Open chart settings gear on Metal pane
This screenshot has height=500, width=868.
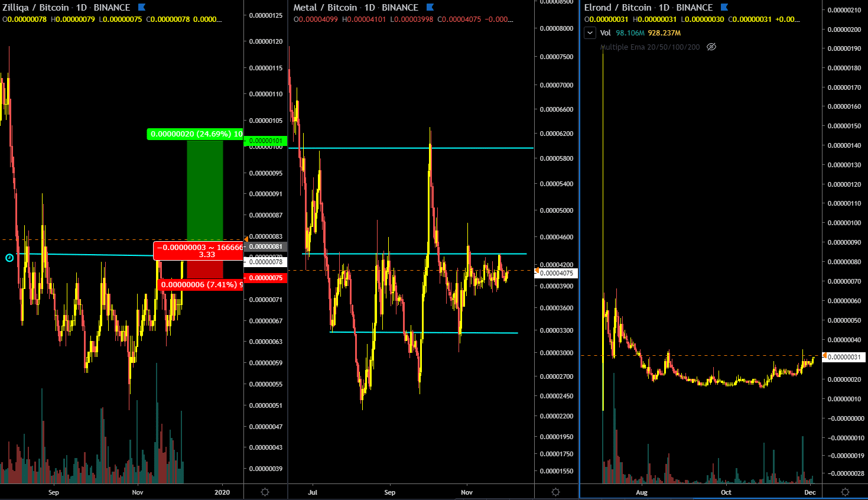point(555,492)
